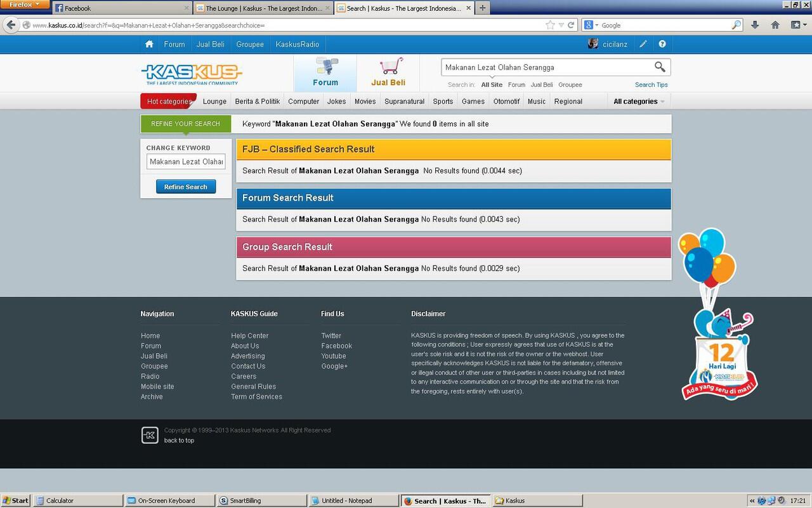Open the Regional category
This screenshot has height=508, width=812.
pyautogui.click(x=568, y=102)
